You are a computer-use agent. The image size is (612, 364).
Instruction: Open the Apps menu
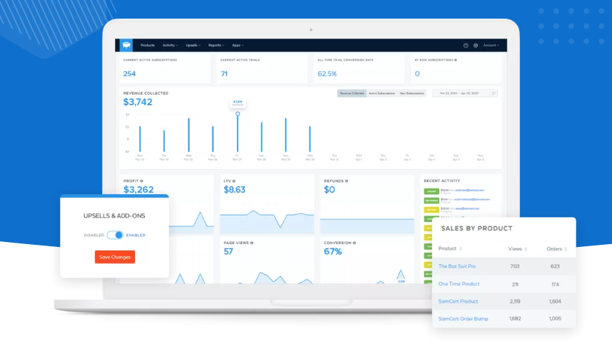[x=238, y=45]
